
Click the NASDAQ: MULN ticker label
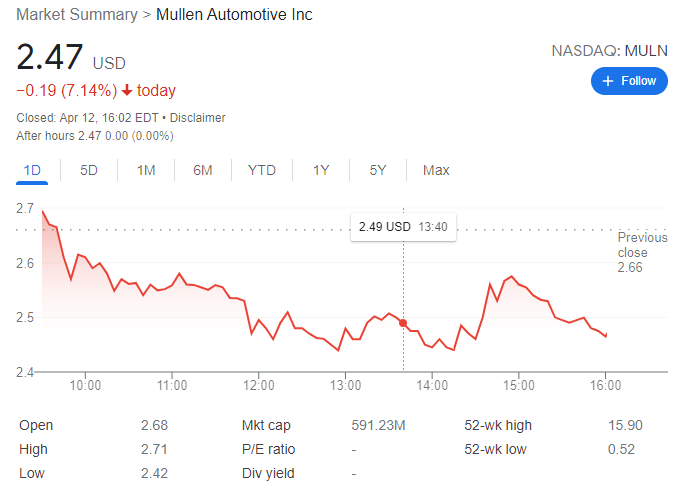(609, 49)
